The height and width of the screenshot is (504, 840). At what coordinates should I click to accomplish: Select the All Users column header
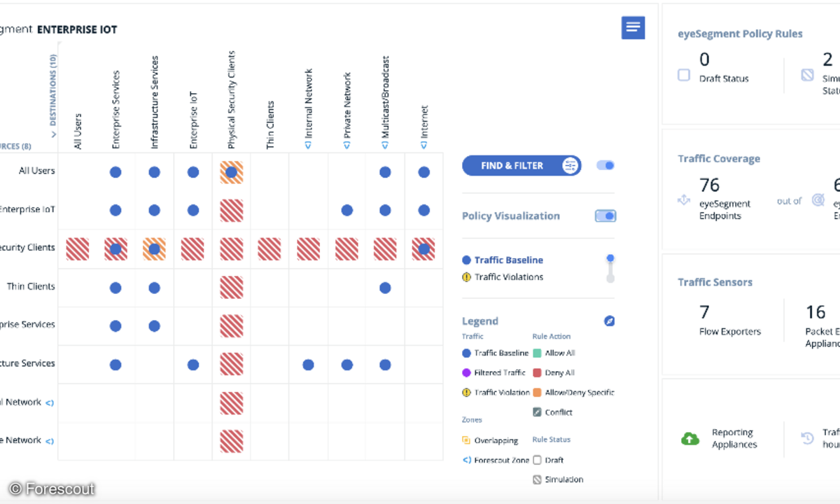coord(78,132)
